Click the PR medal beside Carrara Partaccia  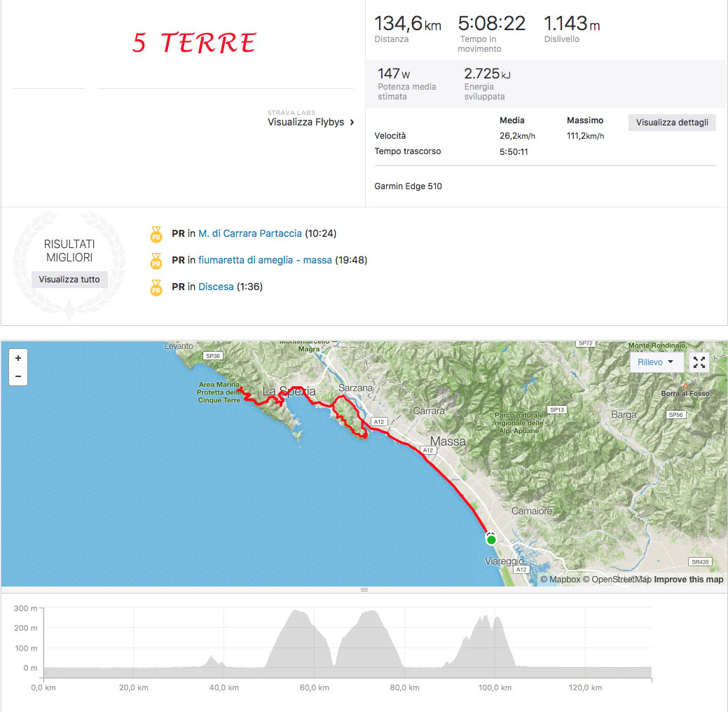(156, 235)
